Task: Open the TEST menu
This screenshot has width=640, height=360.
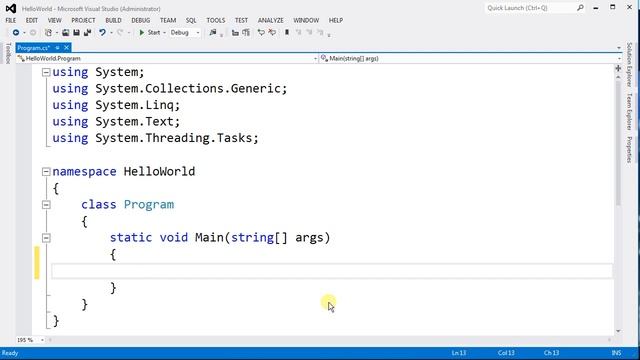Action: [x=241, y=20]
